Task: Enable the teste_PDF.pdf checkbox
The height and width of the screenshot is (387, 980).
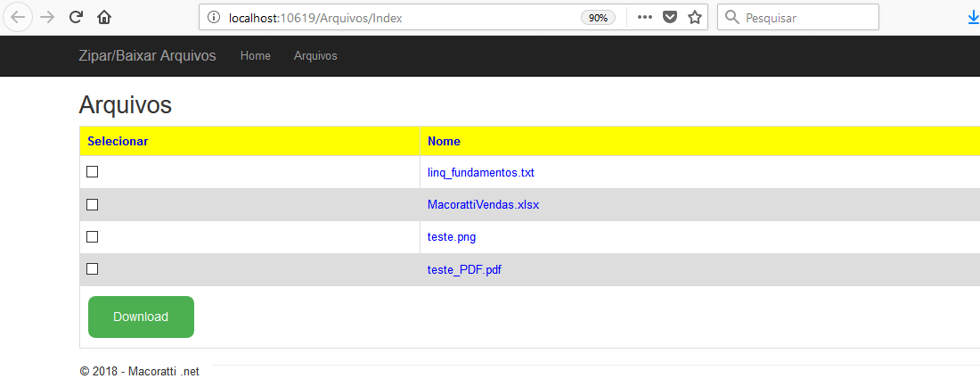Action: pyautogui.click(x=92, y=268)
